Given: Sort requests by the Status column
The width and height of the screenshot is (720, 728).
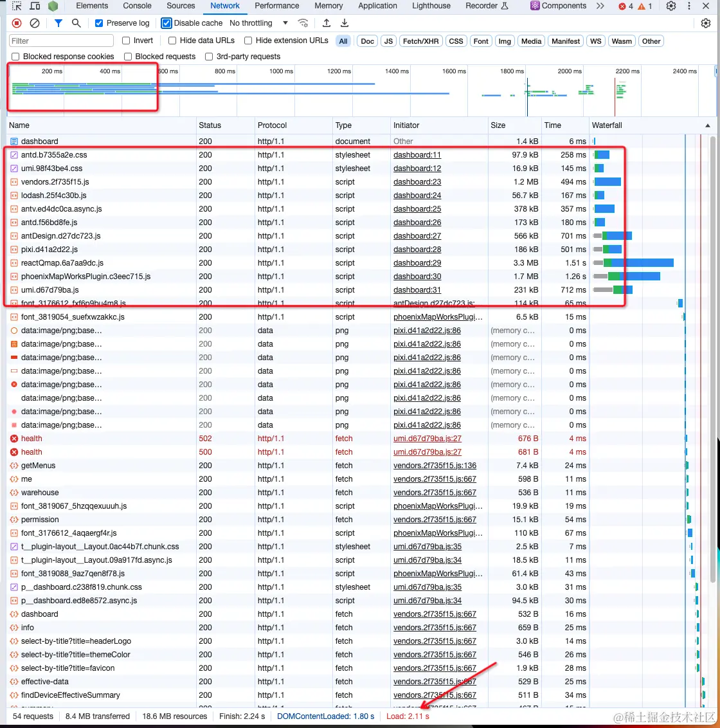Looking at the screenshot, I should [225, 125].
